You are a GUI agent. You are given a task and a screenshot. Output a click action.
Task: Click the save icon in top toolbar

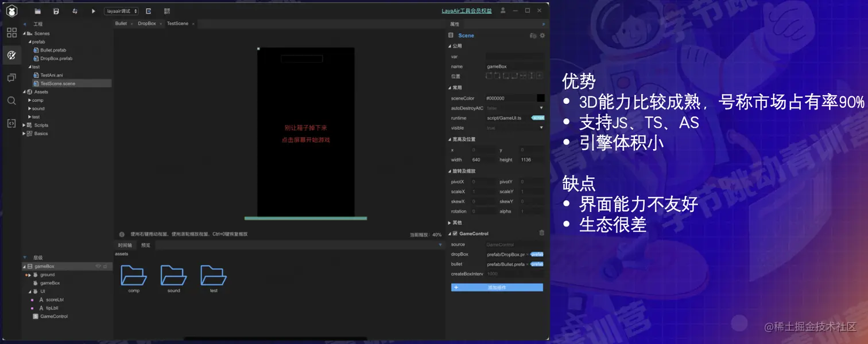click(56, 11)
